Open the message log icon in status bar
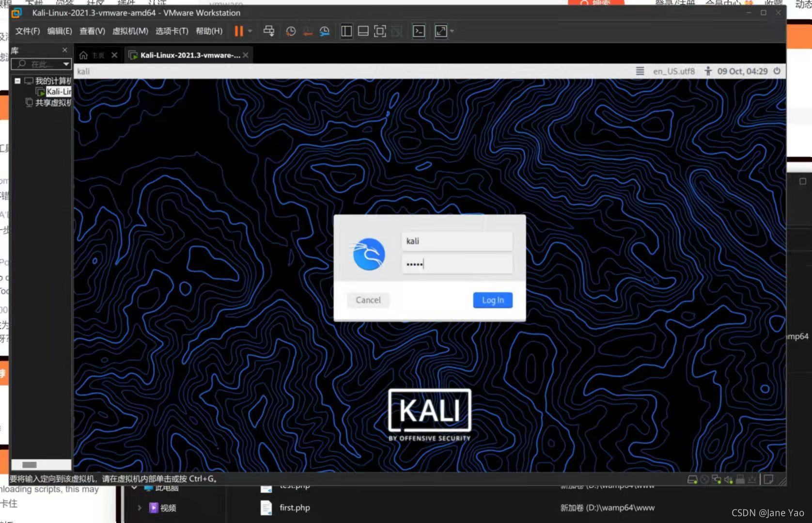This screenshot has height=523, width=812. [768, 479]
